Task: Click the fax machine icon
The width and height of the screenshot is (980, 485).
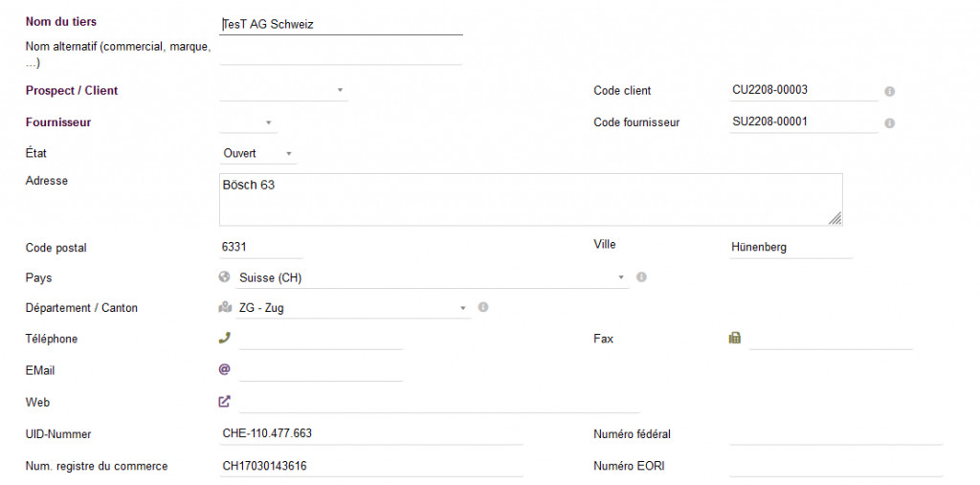Action: pos(735,338)
